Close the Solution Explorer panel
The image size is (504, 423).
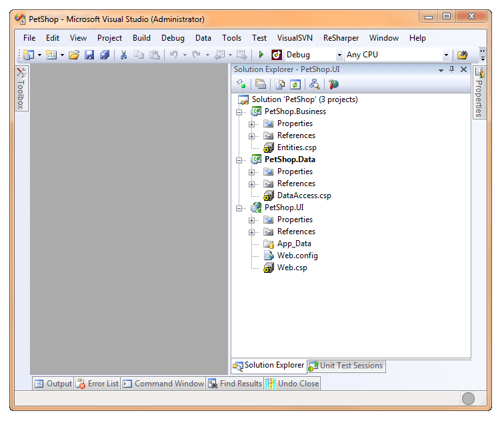coord(463,69)
